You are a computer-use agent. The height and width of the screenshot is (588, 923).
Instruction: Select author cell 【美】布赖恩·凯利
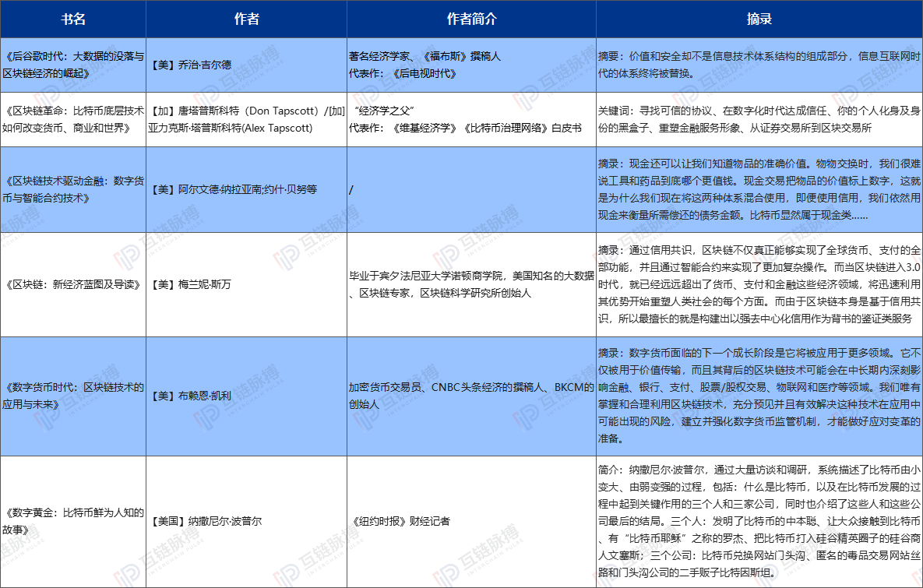tap(246, 396)
